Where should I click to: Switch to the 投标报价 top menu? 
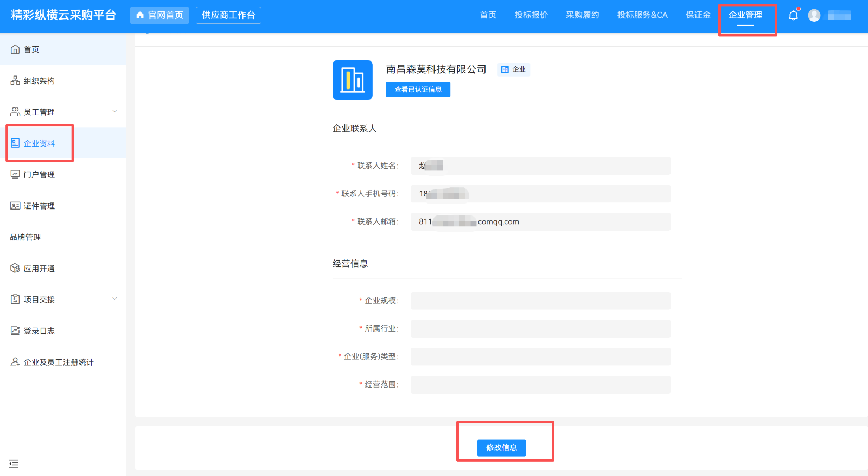pyautogui.click(x=531, y=15)
